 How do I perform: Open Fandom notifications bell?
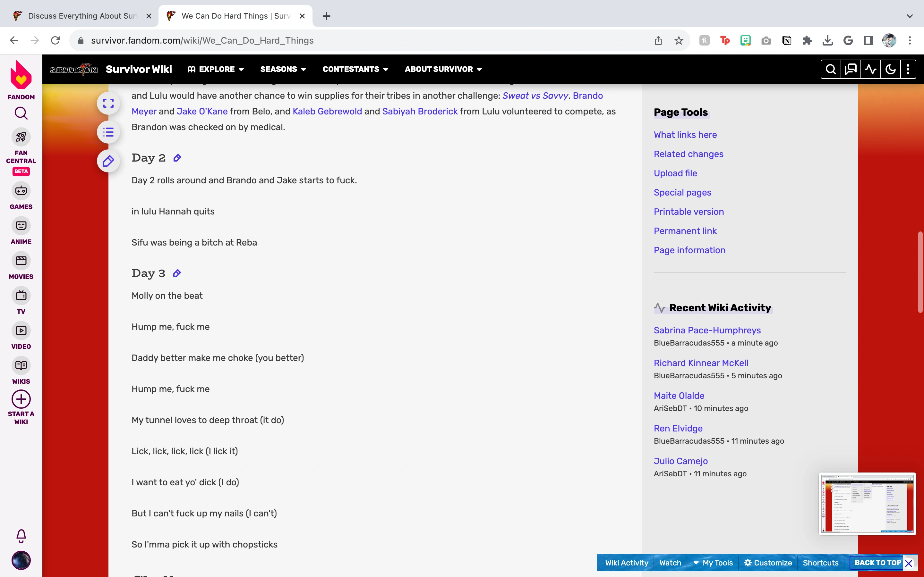point(21,536)
